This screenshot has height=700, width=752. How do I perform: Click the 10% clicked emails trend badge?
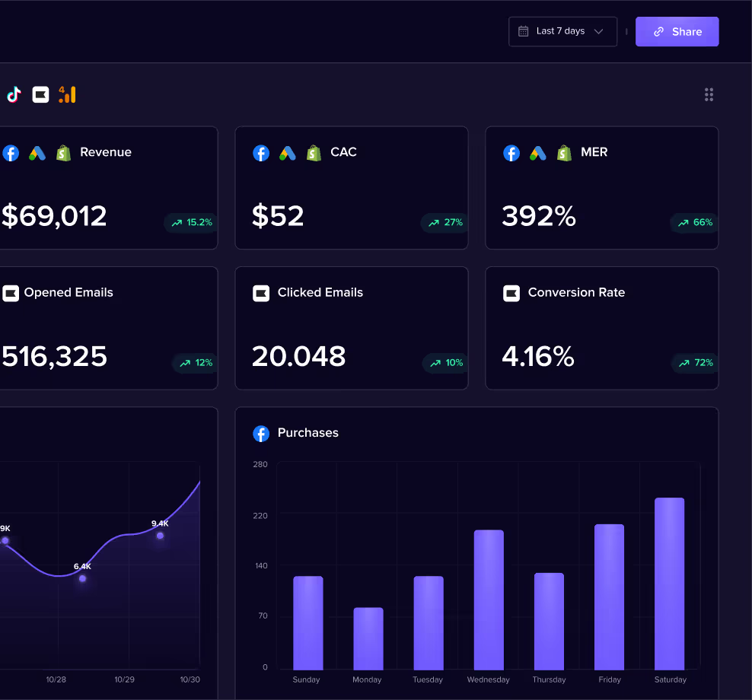pos(445,363)
